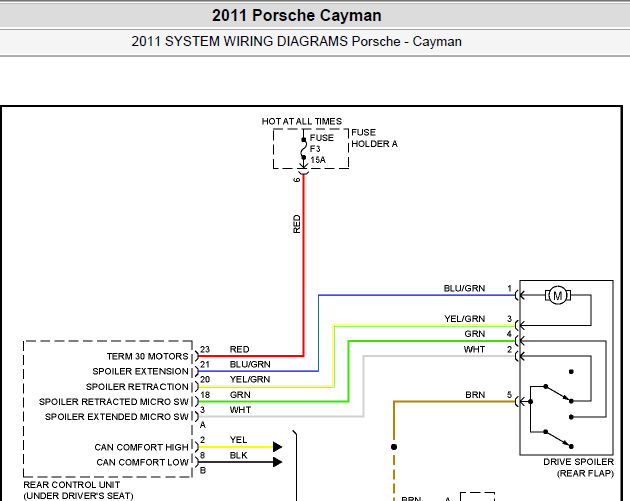Click the SPOILER RETRACTION pin label
Screen dimensions: 630x501
tap(137, 386)
